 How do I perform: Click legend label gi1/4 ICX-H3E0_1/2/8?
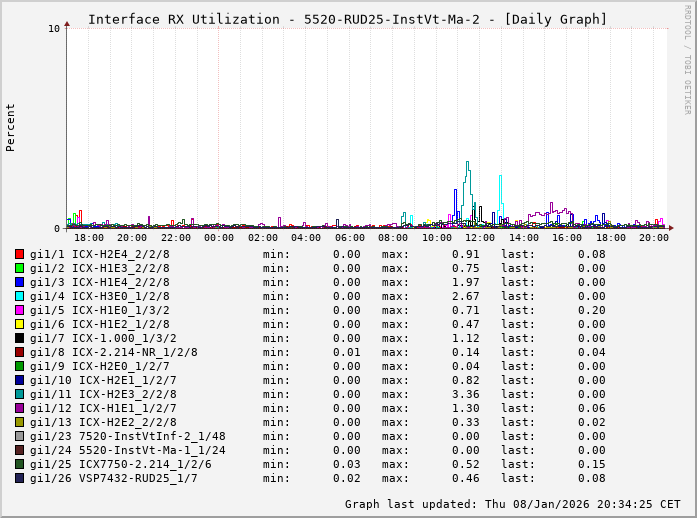pos(100,297)
